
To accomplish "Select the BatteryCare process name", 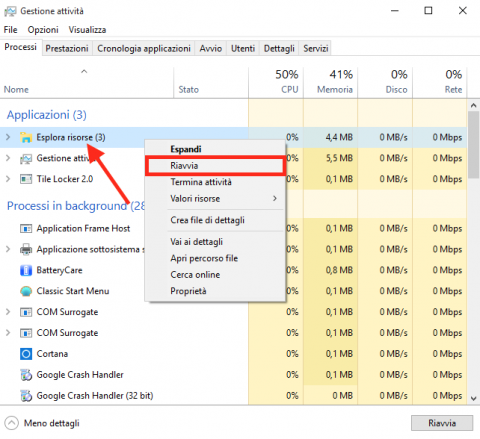I will coord(59,270).
